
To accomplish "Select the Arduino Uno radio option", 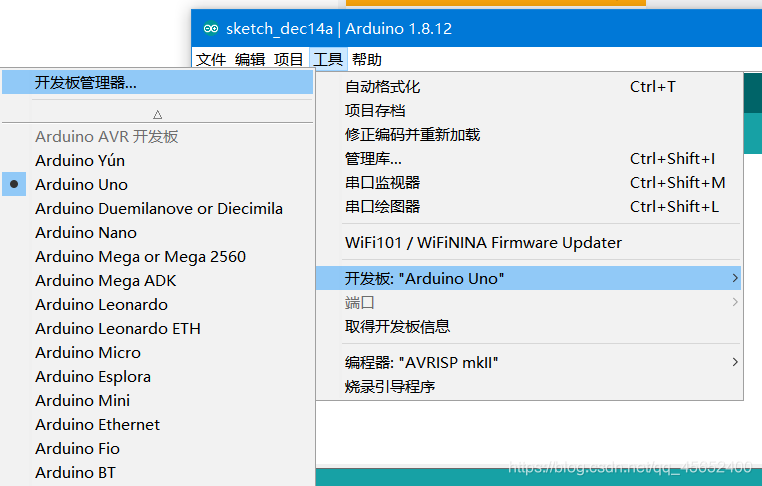I will pyautogui.click(x=157, y=184).
